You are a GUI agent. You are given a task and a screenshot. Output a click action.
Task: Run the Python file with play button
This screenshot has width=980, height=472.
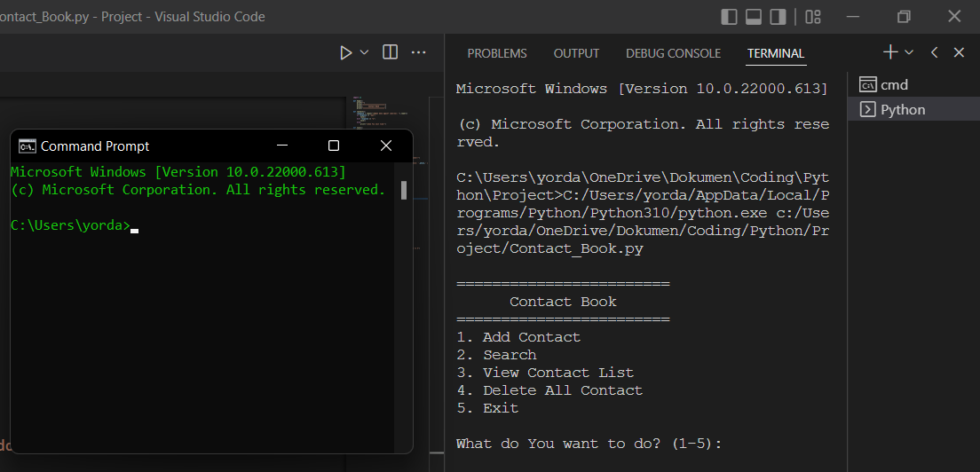point(345,53)
